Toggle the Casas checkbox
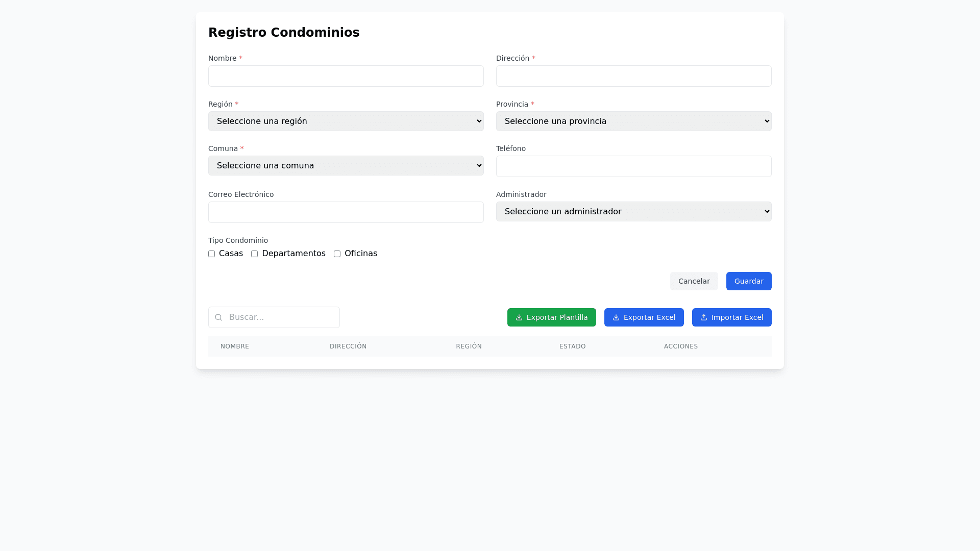Viewport: 980px width, 551px height. pos(211,254)
